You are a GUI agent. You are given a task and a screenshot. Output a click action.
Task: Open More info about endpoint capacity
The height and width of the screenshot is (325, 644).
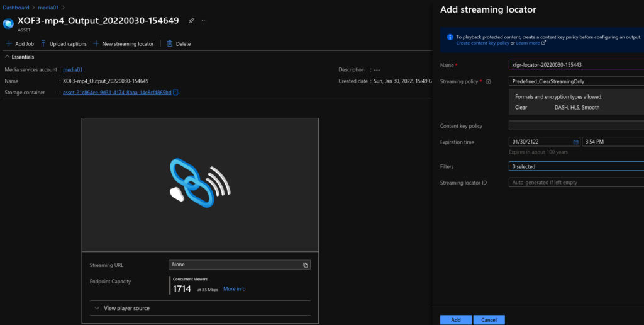tap(235, 289)
